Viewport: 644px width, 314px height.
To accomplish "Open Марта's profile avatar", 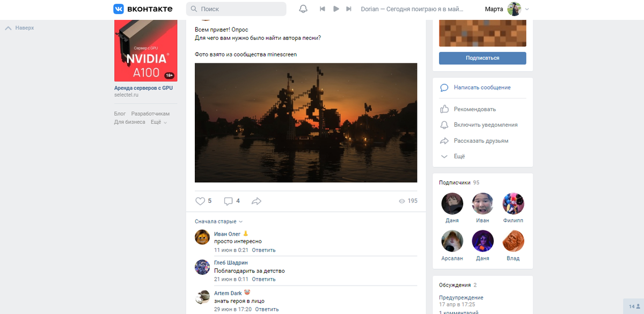I will pos(515,9).
